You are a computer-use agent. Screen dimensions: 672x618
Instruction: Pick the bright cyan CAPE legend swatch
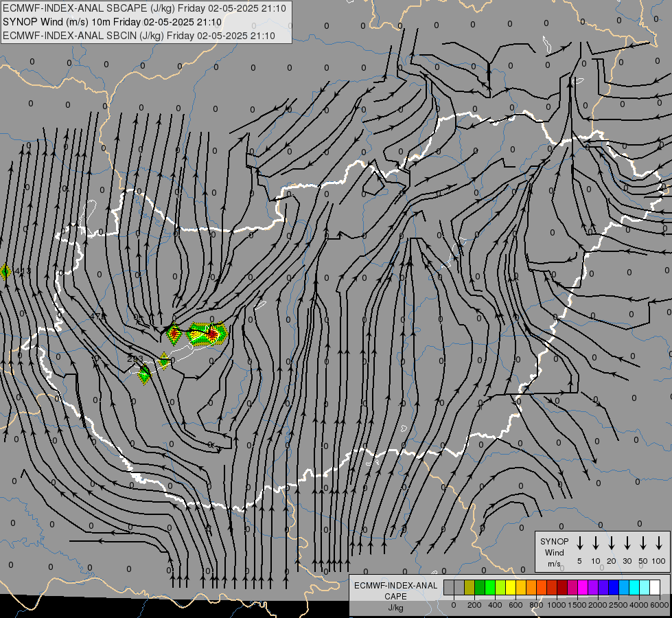pyautogui.click(x=634, y=587)
